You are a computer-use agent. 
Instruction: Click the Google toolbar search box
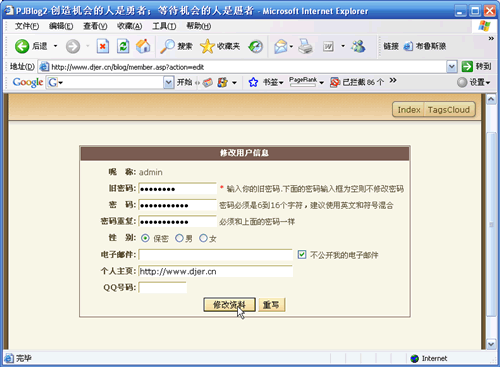(105, 82)
